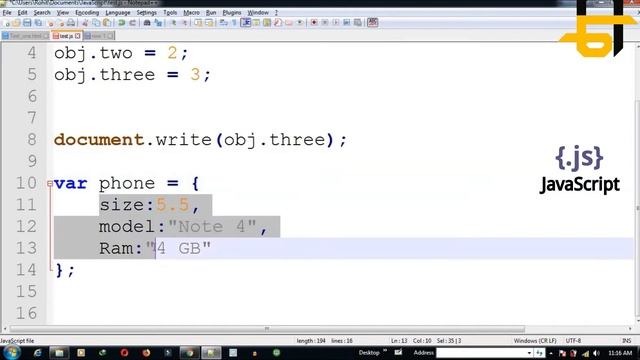640x360 pixels.
Task: Click the Copy toolbar icon
Action: point(96,23)
